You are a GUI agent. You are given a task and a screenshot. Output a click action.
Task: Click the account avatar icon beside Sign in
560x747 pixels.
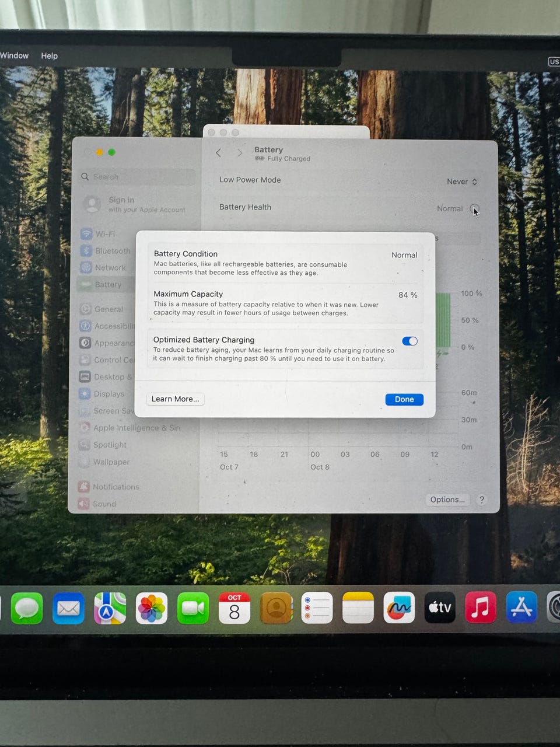92,204
